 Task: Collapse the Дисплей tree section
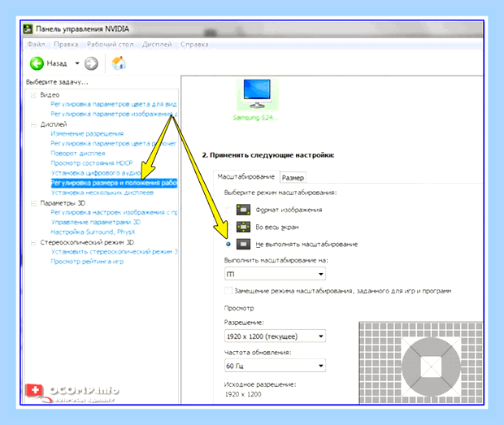click(x=33, y=124)
